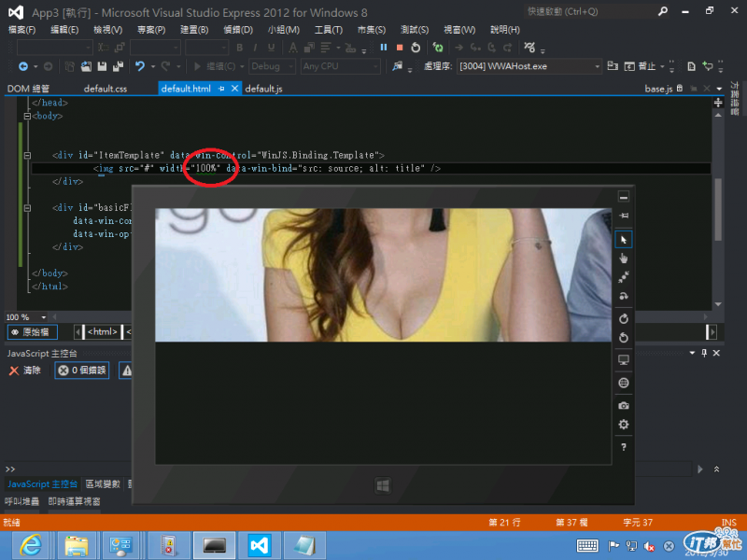Open the Any CPU platform dropdown
This screenshot has width=747, height=560.
click(340, 66)
